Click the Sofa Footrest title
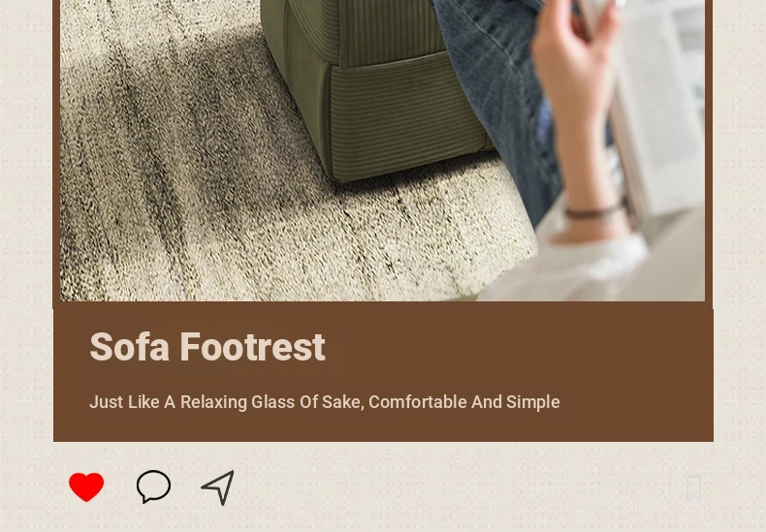This screenshot has width=766, height=532. (x=207, y=347)
